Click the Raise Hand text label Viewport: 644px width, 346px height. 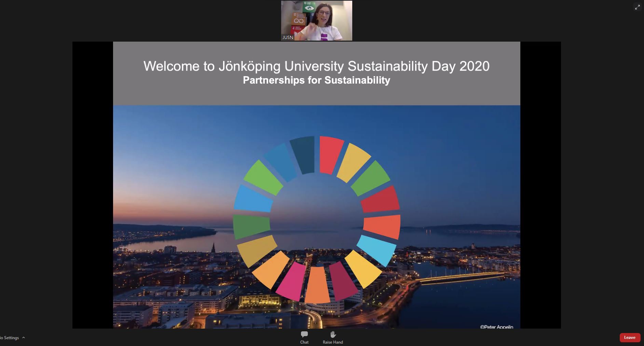[x=333, y=342]
